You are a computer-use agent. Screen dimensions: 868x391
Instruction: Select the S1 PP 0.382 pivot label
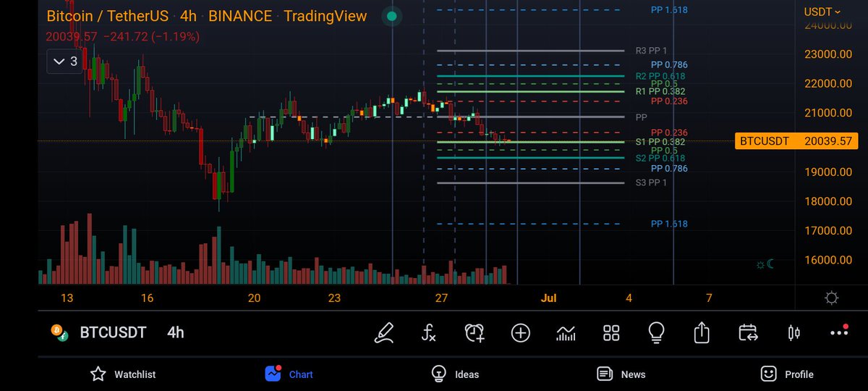660,142
